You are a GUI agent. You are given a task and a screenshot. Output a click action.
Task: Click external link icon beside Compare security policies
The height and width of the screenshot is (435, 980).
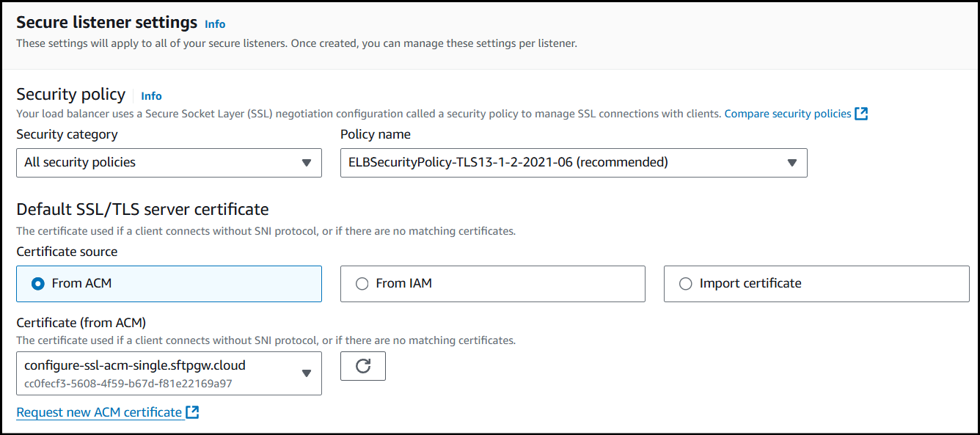(x=862, y=114)
